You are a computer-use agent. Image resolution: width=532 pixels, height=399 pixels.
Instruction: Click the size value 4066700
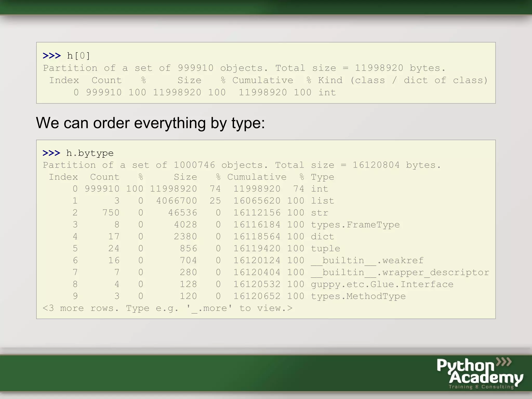(x=177, y=201)
